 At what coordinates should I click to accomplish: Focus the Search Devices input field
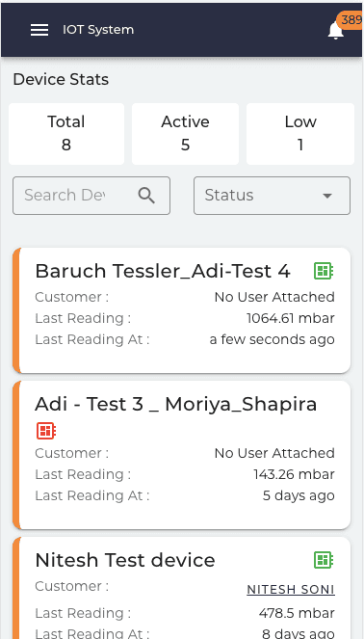(91, 196)
